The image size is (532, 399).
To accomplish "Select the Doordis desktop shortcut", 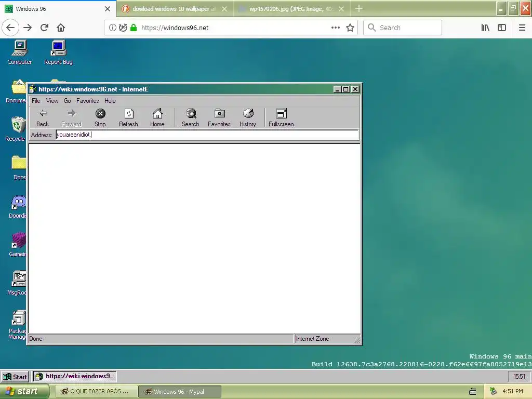I will tap(18, 207).
